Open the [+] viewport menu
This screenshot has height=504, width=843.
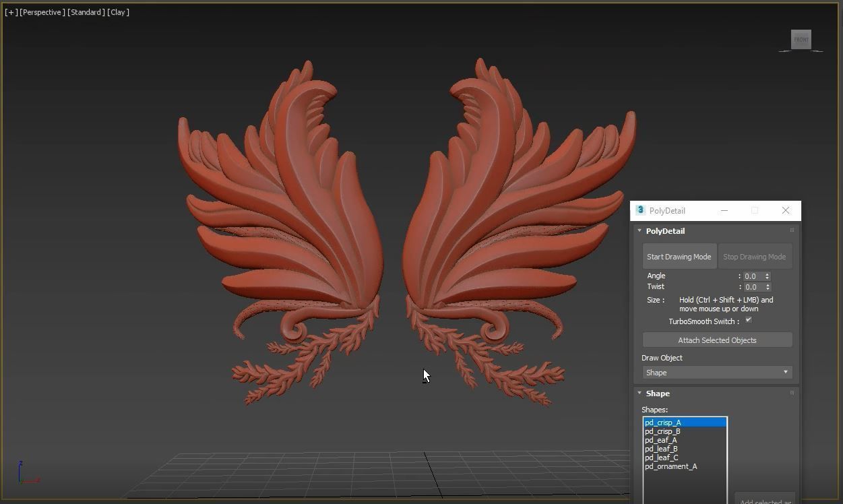point(11,12)
